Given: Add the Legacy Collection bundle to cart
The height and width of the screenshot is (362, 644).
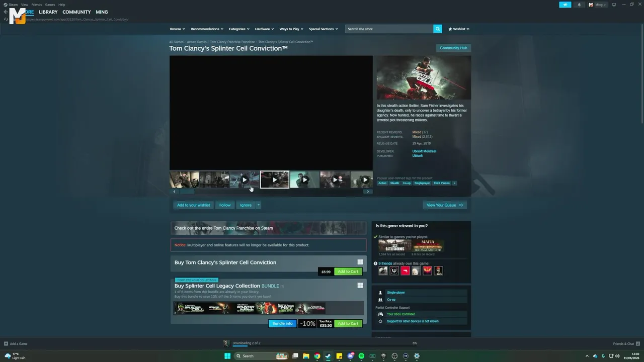Looking at the screenshot, I should [x=348, y=323].
